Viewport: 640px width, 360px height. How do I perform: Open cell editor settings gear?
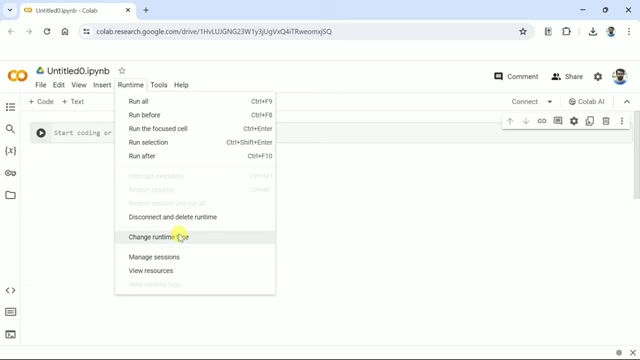pos(574,121)
